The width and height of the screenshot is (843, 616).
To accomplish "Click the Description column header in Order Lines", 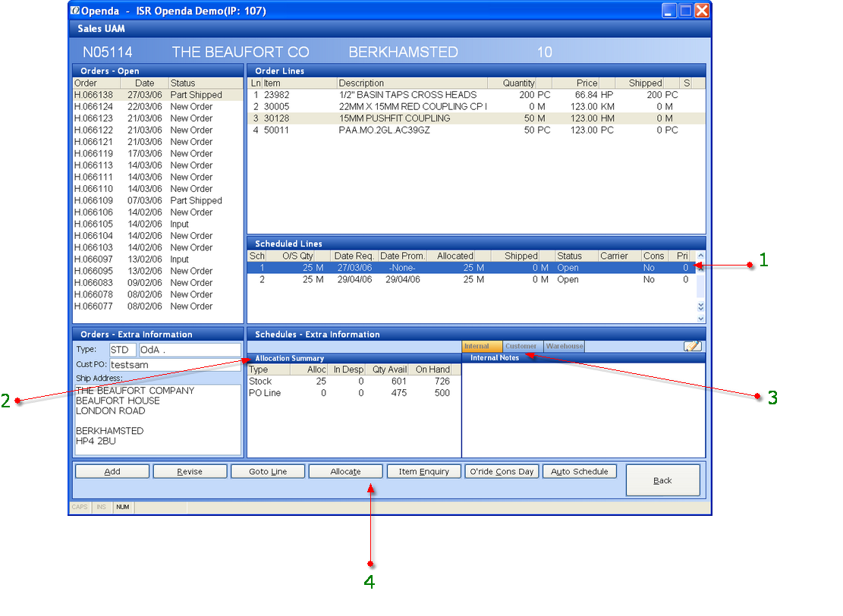I will [412, 83].
